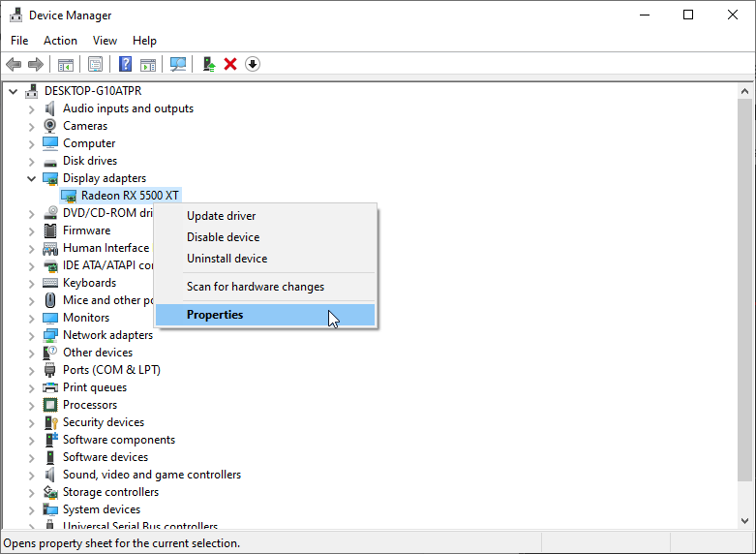Expand Audio inputs and outputs
756x554 pixels.
(x=31, y=109)
